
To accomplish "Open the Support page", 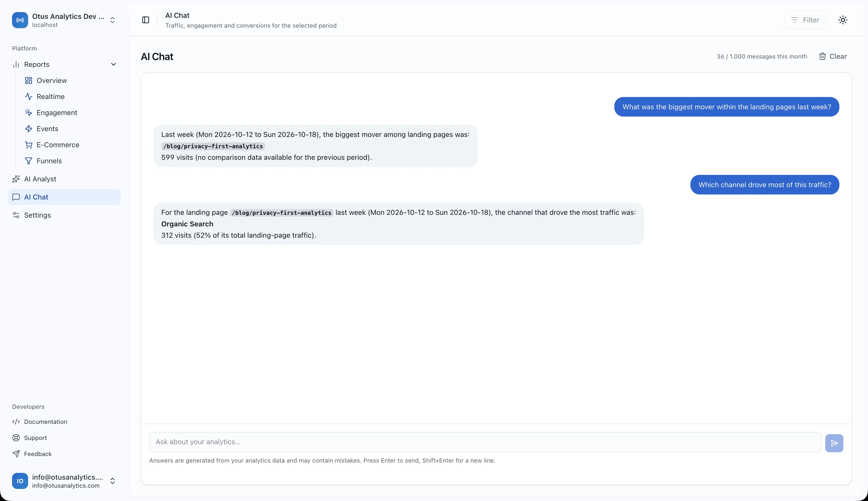I will 64,438.
